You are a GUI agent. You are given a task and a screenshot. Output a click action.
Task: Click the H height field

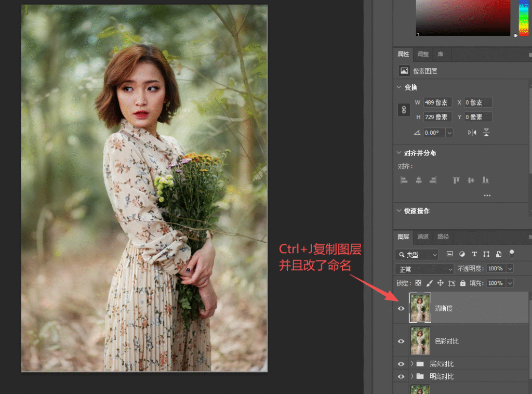coord(437,117)
